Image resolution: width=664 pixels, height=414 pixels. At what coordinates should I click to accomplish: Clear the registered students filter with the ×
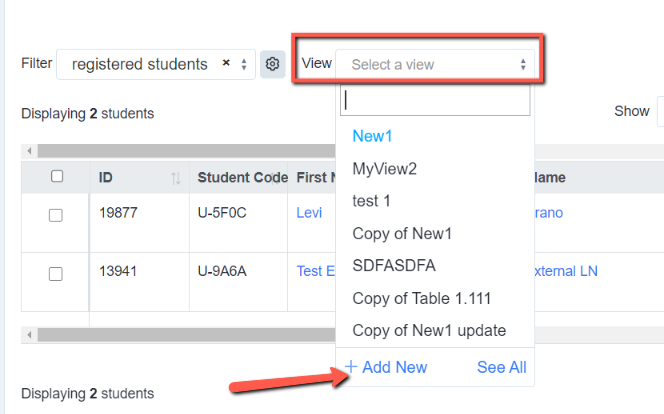pos(226,63)
